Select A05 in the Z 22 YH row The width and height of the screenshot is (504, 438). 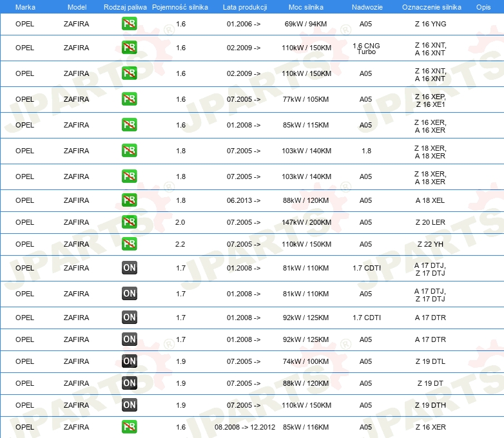tap(366, 244)
